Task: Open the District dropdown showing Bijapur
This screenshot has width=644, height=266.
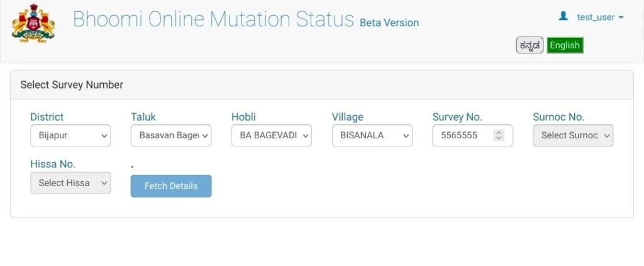Action: tap(70, 135)
